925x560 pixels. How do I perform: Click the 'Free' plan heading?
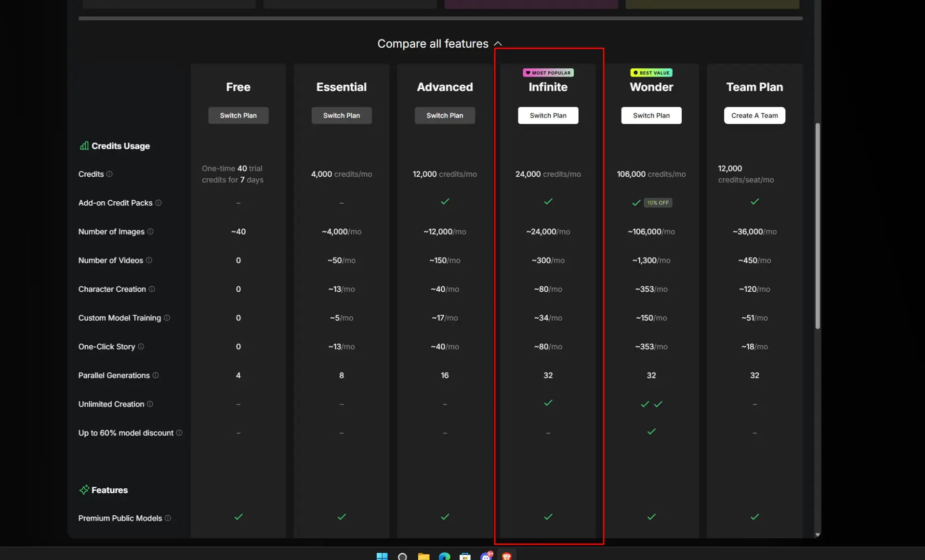238,87
